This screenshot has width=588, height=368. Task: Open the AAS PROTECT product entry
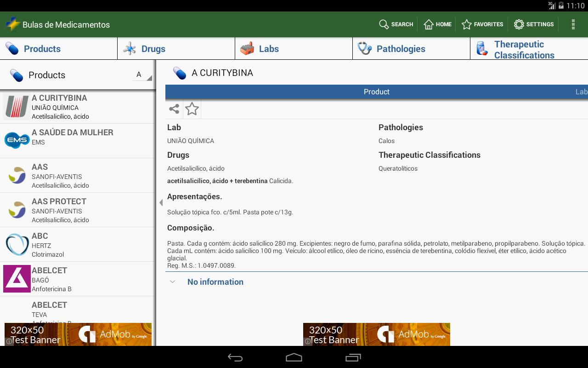(x=77, y=210)
